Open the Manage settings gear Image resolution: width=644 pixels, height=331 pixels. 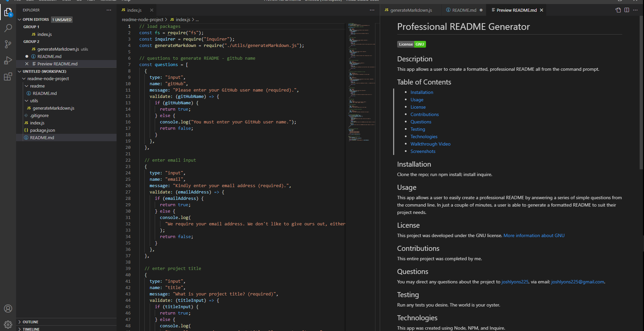[x=8, y=324]
